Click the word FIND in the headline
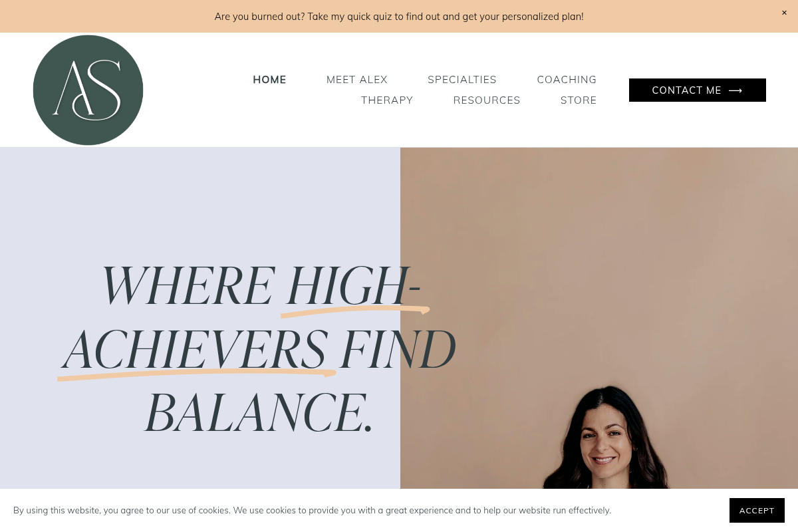The height and width of the screenshot is (532, 798). (x=397, y=350)
